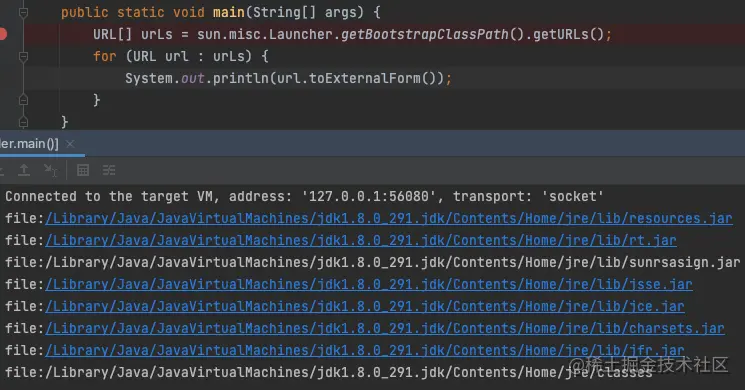Click the sunrsasign.jar output line
This screenshot has width=745, height=390.
click(372, 263)
